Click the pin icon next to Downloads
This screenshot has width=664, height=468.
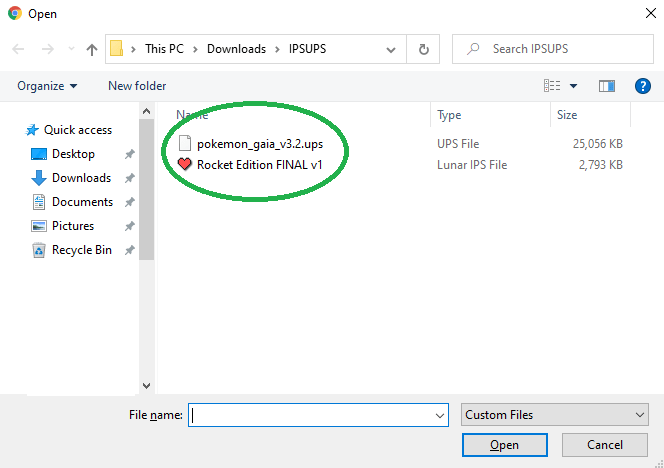[x=130, y=178]
